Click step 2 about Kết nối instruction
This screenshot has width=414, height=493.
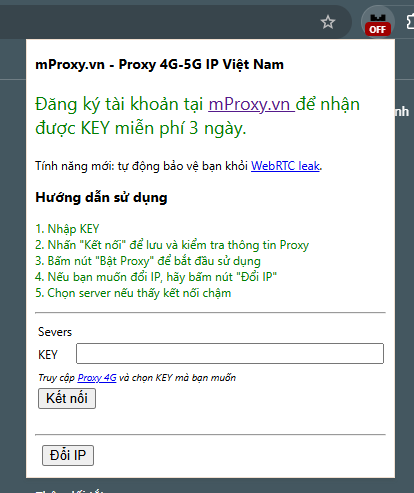click(x=172, y=245)
